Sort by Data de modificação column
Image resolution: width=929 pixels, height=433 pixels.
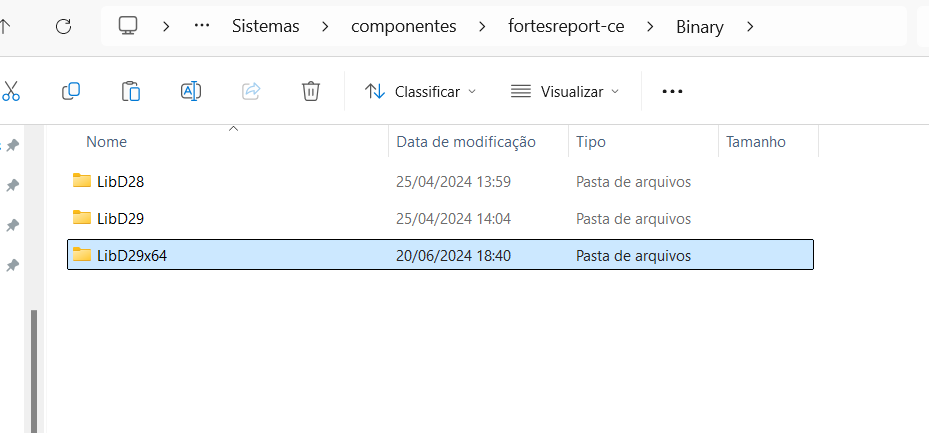[x=466, y=142]
